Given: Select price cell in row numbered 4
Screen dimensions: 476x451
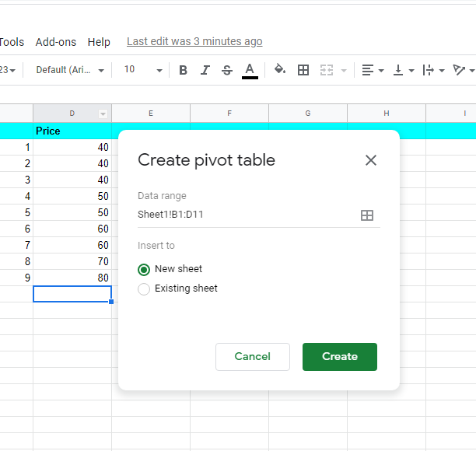Looking at the screenshot, I should coord(72,196).
